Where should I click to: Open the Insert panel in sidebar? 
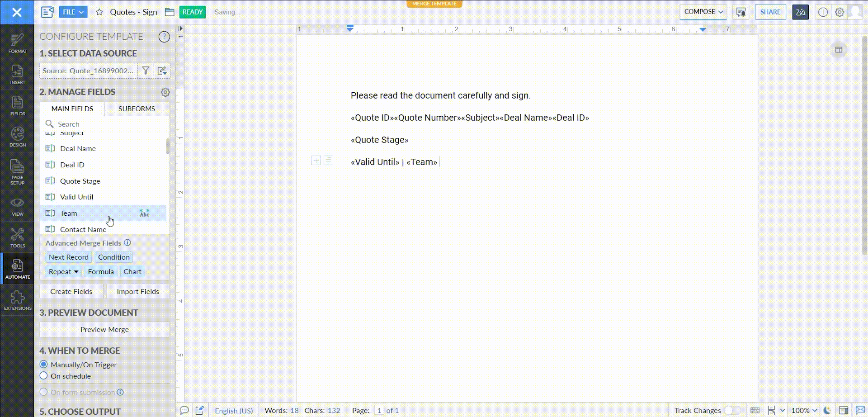pos(17,75)
